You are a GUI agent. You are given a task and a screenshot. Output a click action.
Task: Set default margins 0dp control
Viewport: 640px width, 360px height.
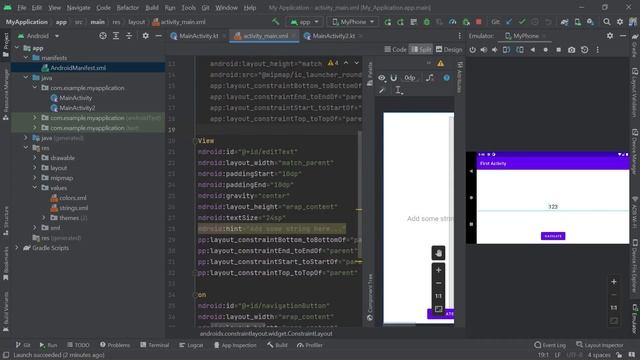pyautogui.click(x=410, y=78)
